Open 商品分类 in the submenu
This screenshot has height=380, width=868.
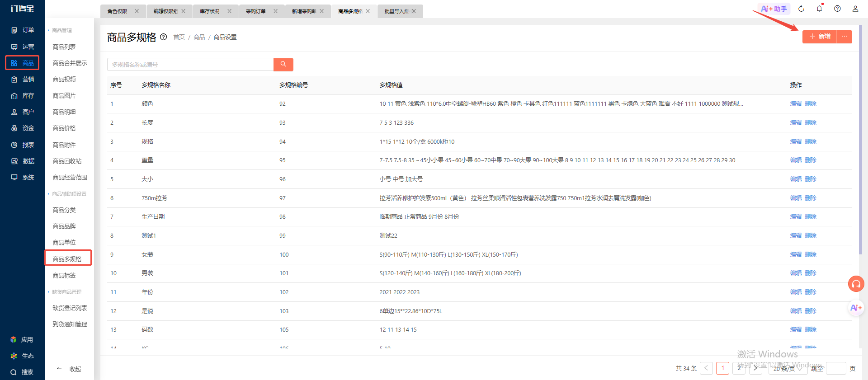click(x=64, y=210)
